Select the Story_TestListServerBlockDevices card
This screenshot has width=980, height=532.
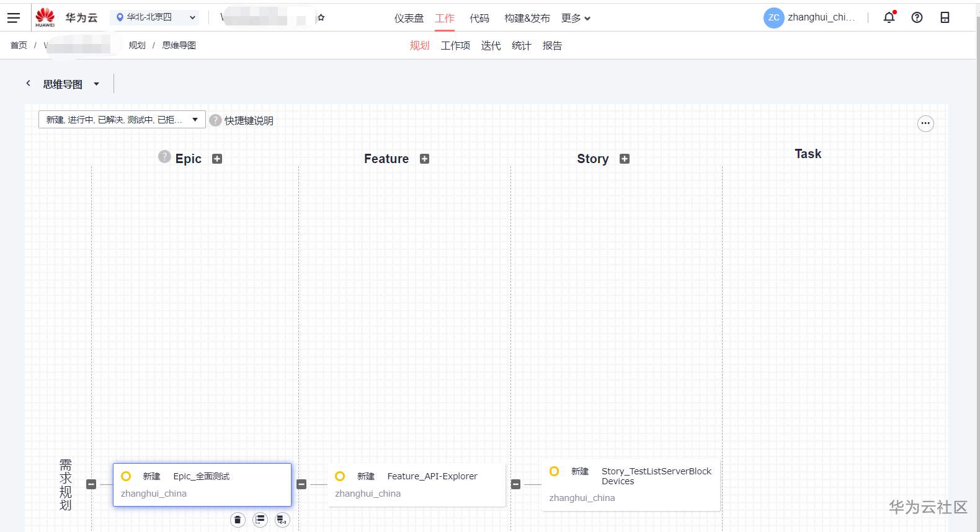[631, 484]
